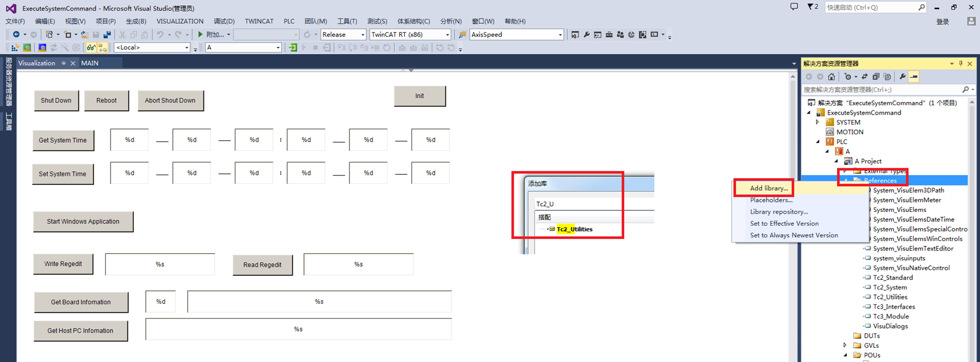Click the wrench icon in top toolbar
Screen dimensions: 980x362
coord(587,34)
